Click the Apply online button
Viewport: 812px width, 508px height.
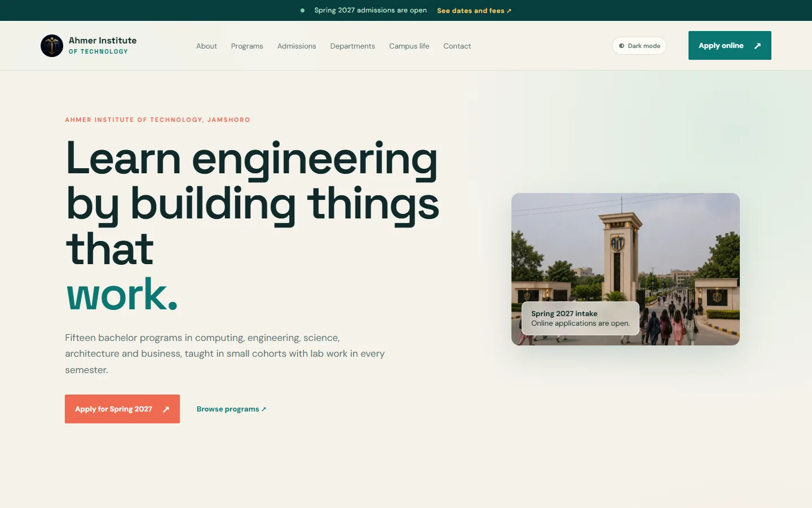point(730,46)
